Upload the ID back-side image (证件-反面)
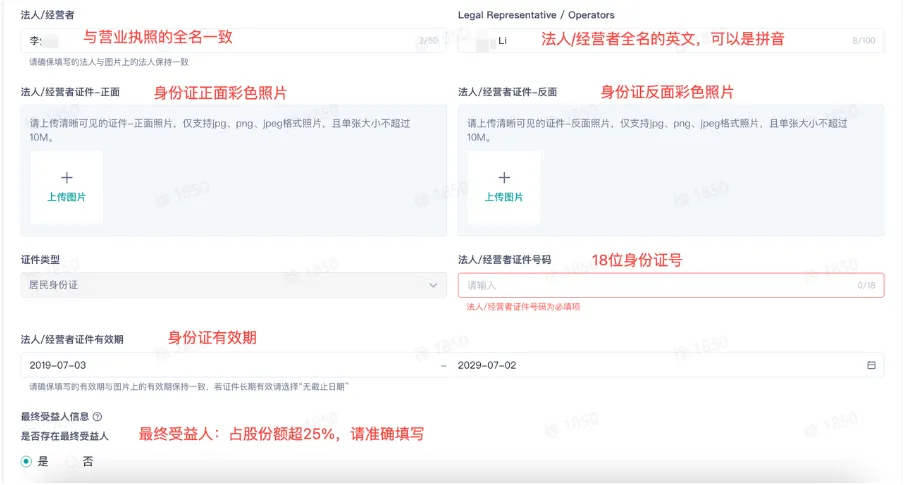 [504, 187]
